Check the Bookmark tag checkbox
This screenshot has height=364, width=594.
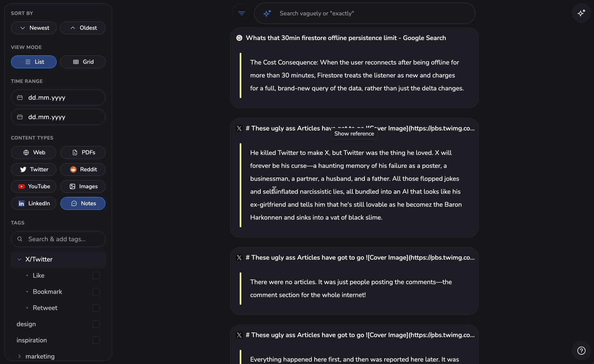coord(96,292)
